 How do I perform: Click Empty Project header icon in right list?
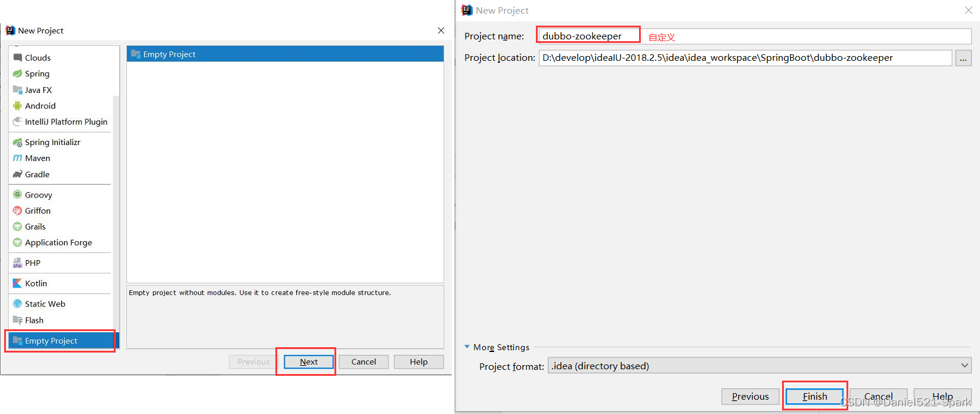(136, 54)
